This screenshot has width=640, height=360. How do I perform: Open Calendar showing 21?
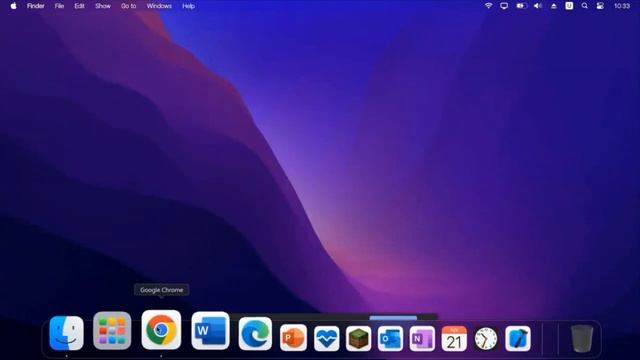pyautogui.click(x=454, y=338)
